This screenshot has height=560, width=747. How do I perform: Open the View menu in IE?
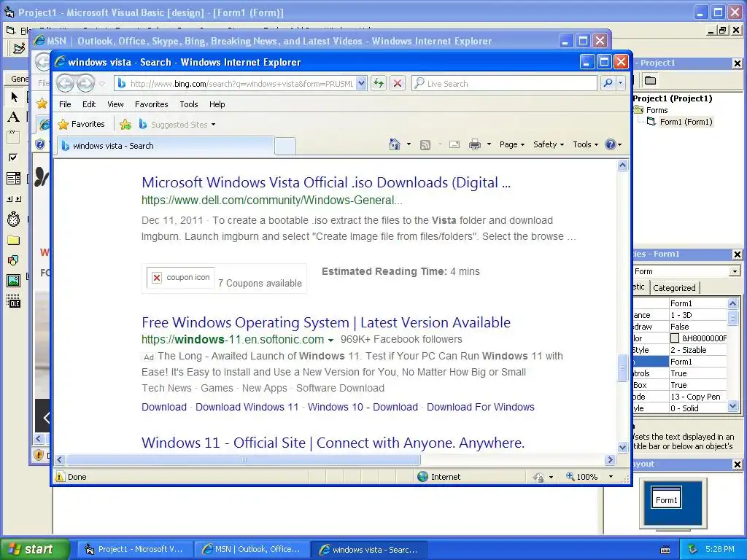coord(115,104)
